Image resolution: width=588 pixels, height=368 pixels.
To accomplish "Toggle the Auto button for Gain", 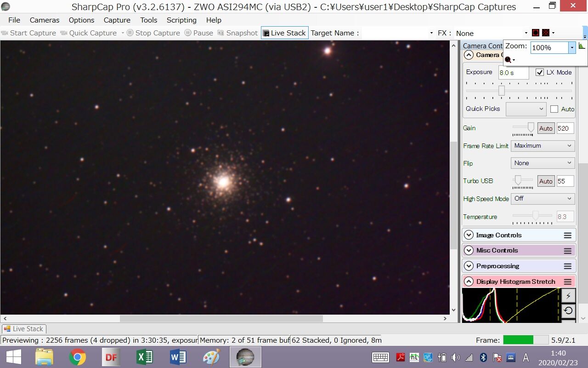I will tap(546, 128).
